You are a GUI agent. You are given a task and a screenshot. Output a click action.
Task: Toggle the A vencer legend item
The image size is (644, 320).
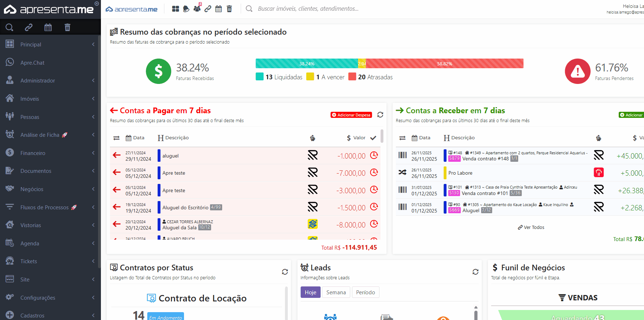[326, 77]
